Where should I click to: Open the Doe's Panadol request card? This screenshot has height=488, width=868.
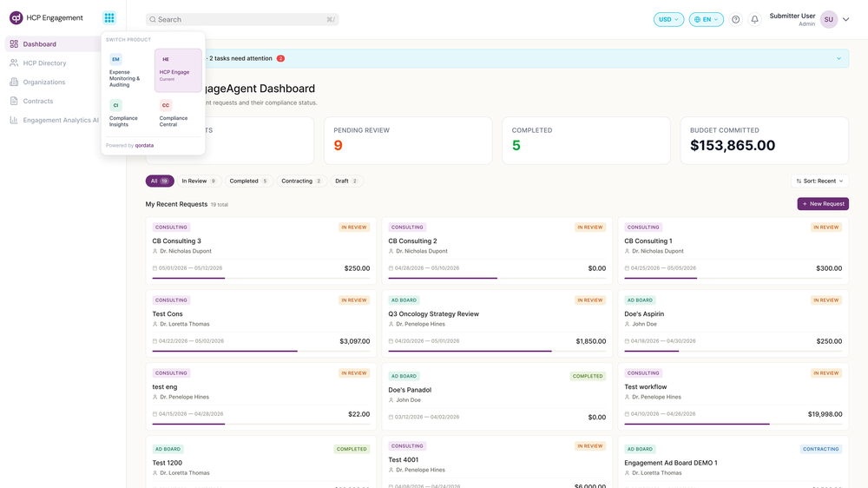497,397
